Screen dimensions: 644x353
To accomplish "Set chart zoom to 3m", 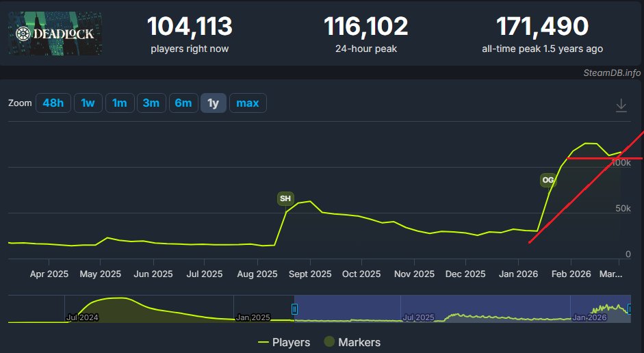I will tap(151, 103).
